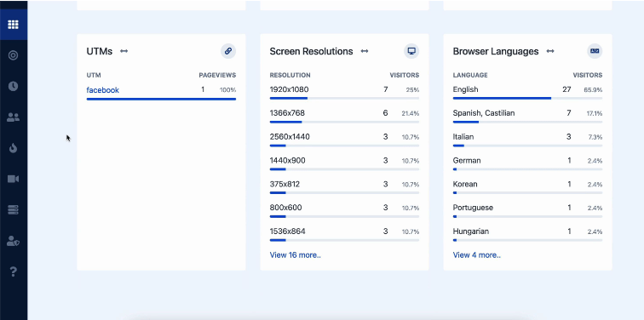Click View 4 more languages link
The image size is (644, 320).
pos(476,255)
